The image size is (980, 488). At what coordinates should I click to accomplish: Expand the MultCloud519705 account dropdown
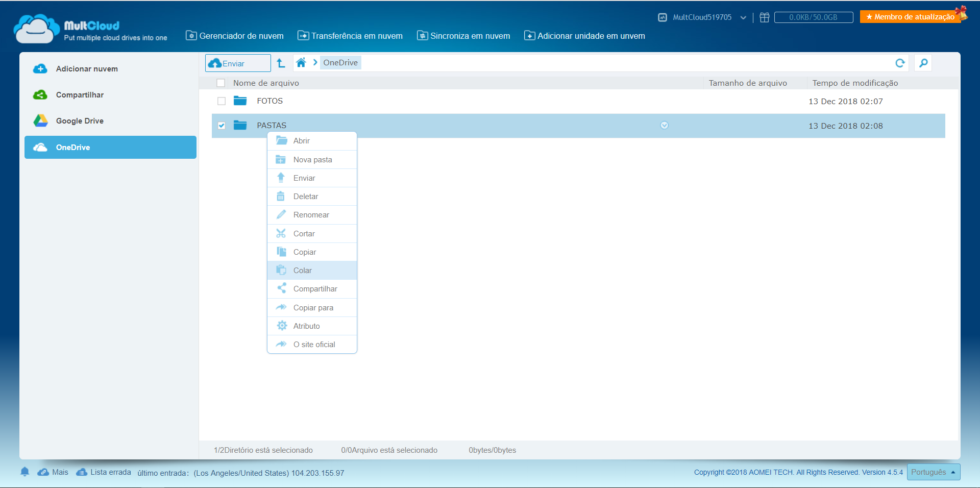[x=743, y=18]
